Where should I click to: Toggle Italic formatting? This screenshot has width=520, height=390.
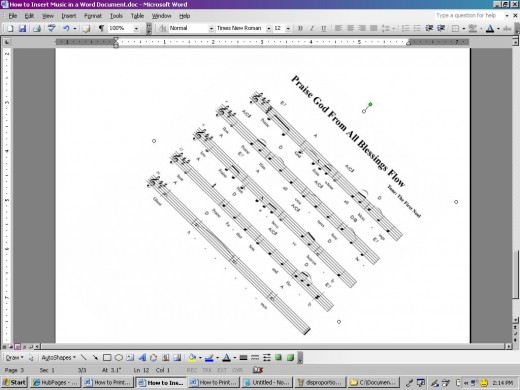pos(312,28)
